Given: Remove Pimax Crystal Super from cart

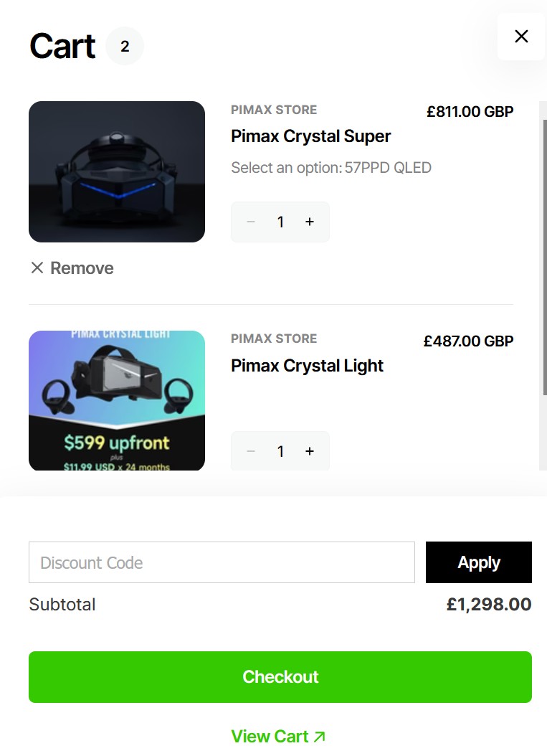Looking at the screenshot, I should (x=72, y=268).
